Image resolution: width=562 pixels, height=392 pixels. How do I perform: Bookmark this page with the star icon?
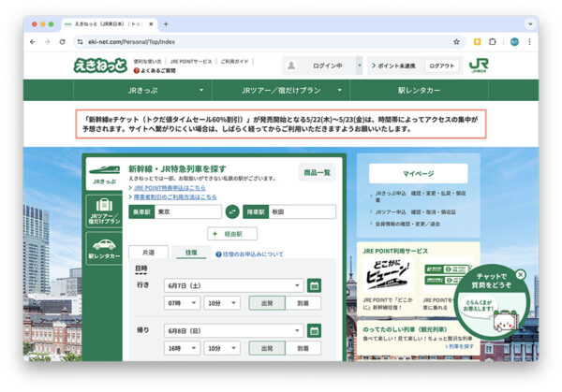[456, 42]
